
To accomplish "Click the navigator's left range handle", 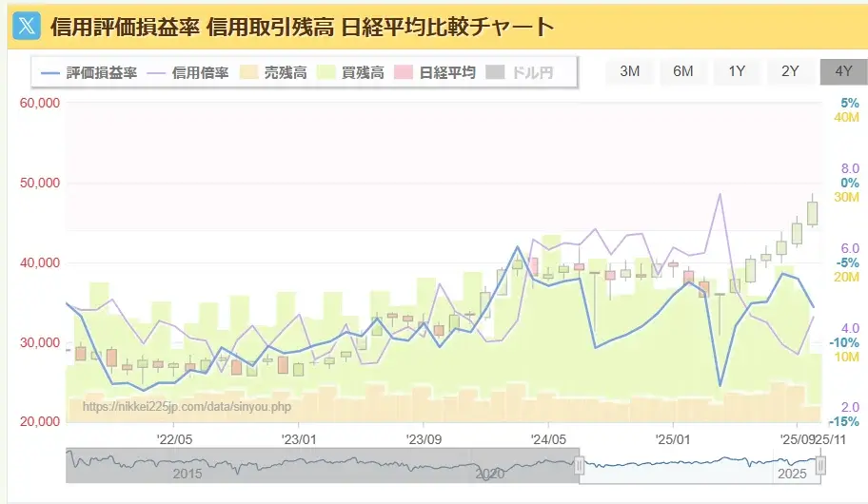I will point(579,465).
